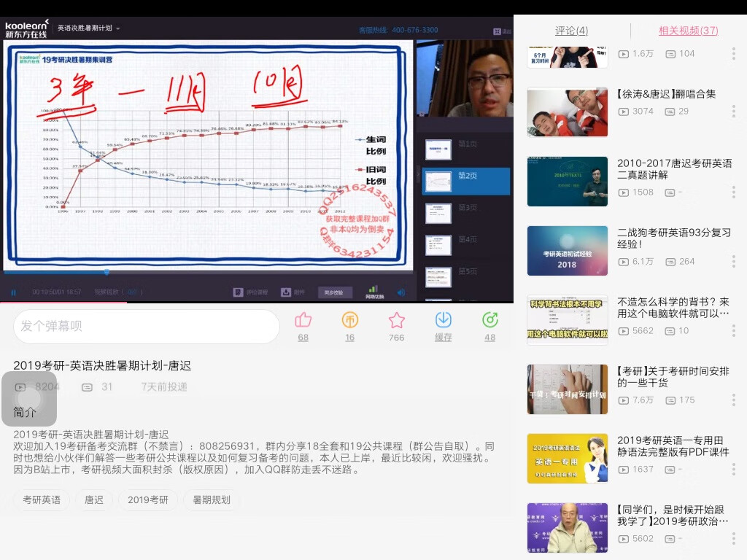Viewport: 747px width, 560px height.
Task: Open the title 2019考研英语一专用田静语法完整版
Action: (x=673, y=446)
